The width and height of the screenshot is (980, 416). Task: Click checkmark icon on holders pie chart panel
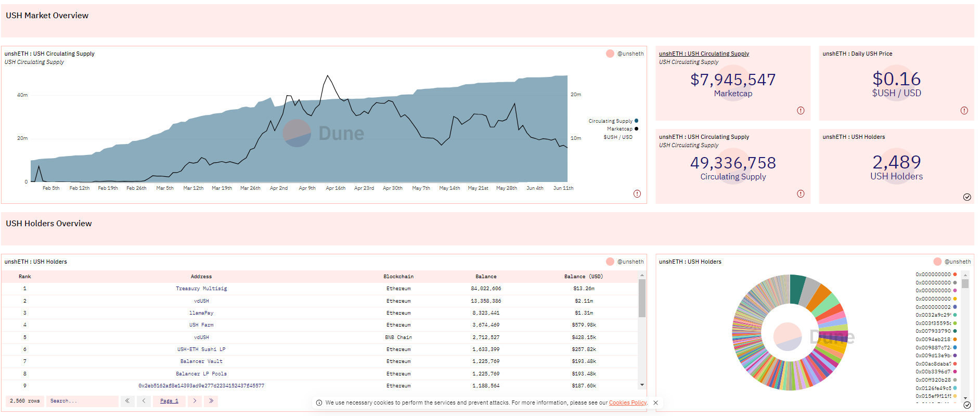coord(967,405)
